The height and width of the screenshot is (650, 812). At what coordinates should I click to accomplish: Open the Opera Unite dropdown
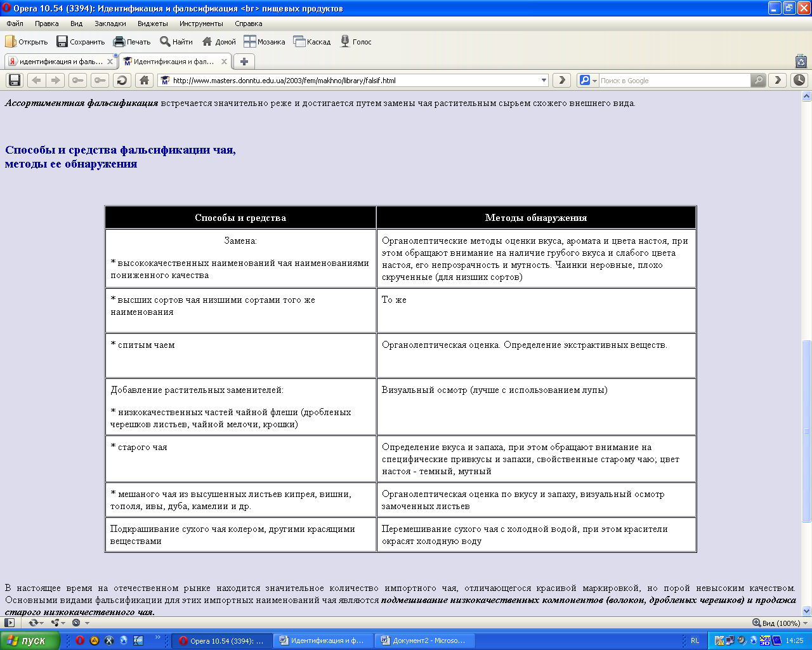(58, 623)
